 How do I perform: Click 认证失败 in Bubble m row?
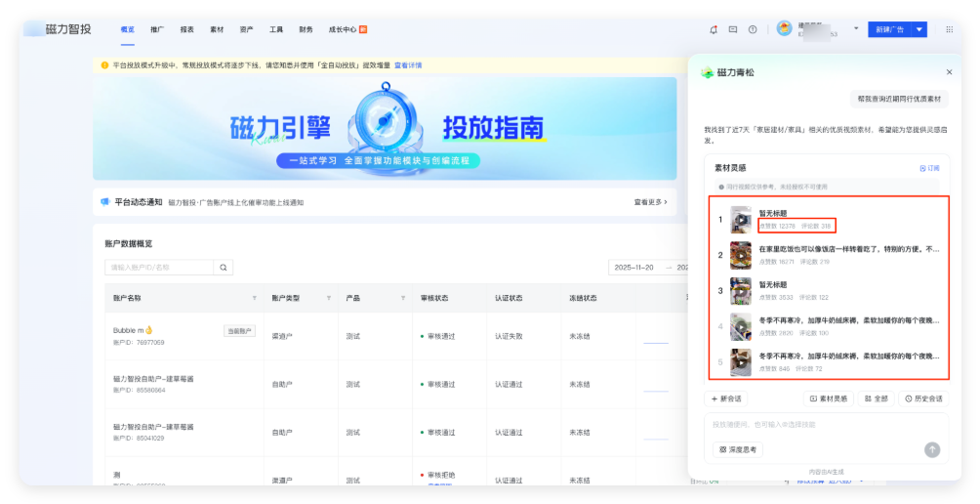pos(509,336)
